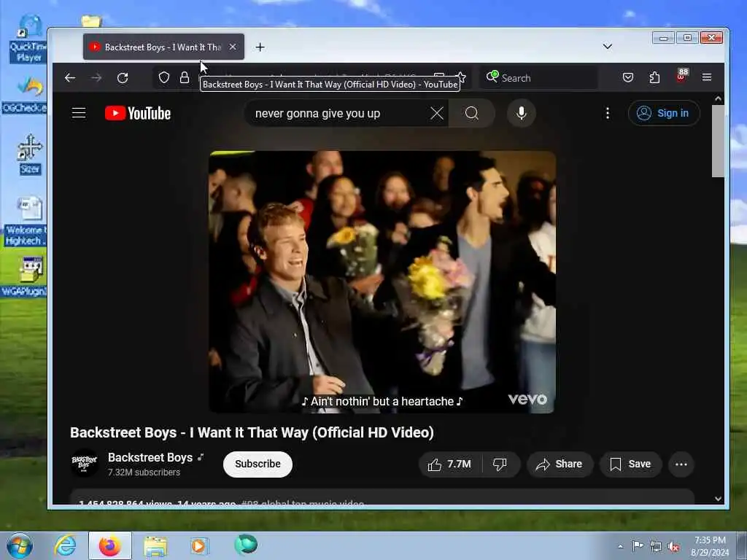The height and width of the screenshot is (560, 747).
Task: Share the video
Action: tap(560, 464)
